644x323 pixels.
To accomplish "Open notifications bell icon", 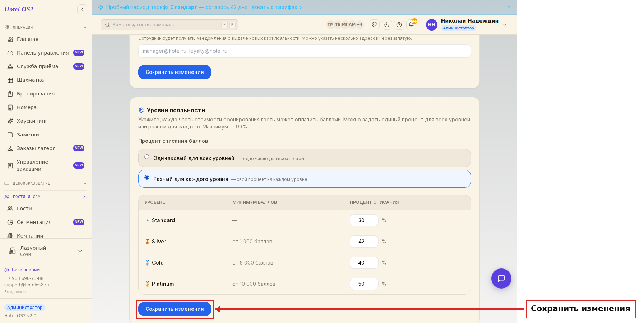I will tap(411, 25).
